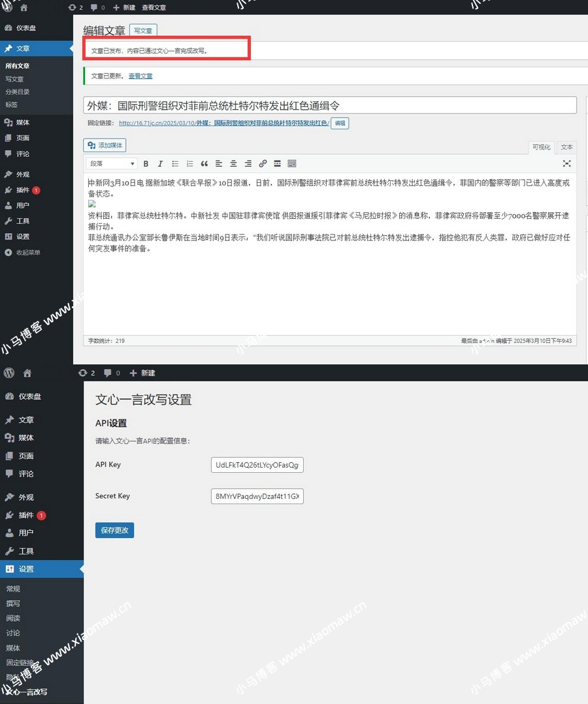Open 写文章 in the sidebar submenu

click(x=14, y=79)
